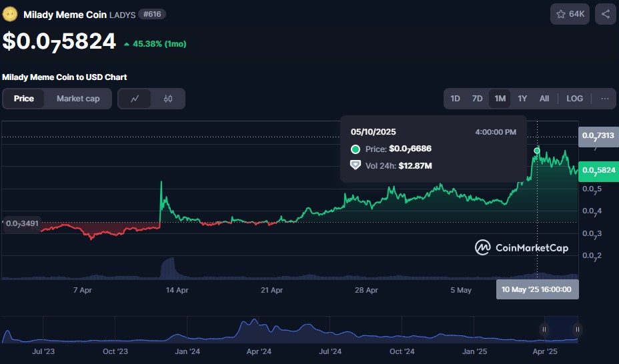Click the Jul '23 overview timeline label
The width and height of the screenshot is (619, 364).
pyautogui.click(x=43, y=351)
